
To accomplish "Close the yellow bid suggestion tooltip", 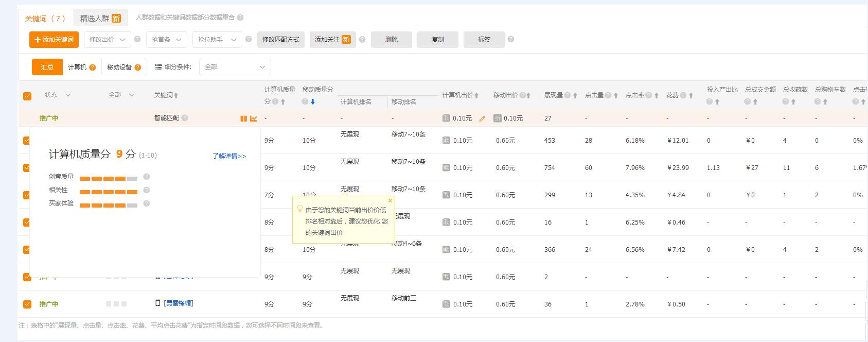I will [x=390, y=201].
